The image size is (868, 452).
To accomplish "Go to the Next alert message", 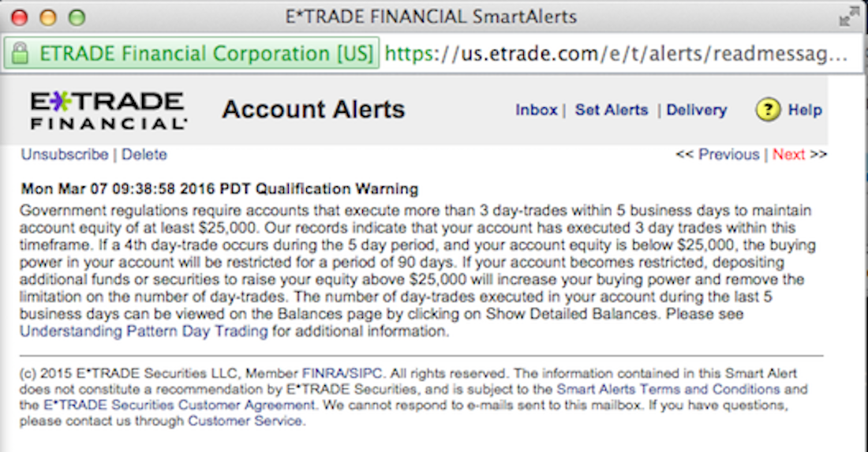I will (788, 155).
